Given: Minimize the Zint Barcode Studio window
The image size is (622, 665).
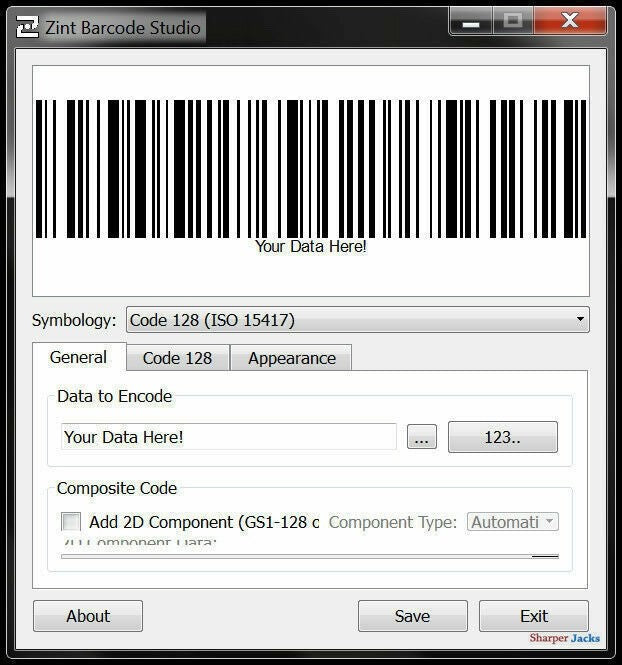Looking at the screenshot, I should (471, 21).
